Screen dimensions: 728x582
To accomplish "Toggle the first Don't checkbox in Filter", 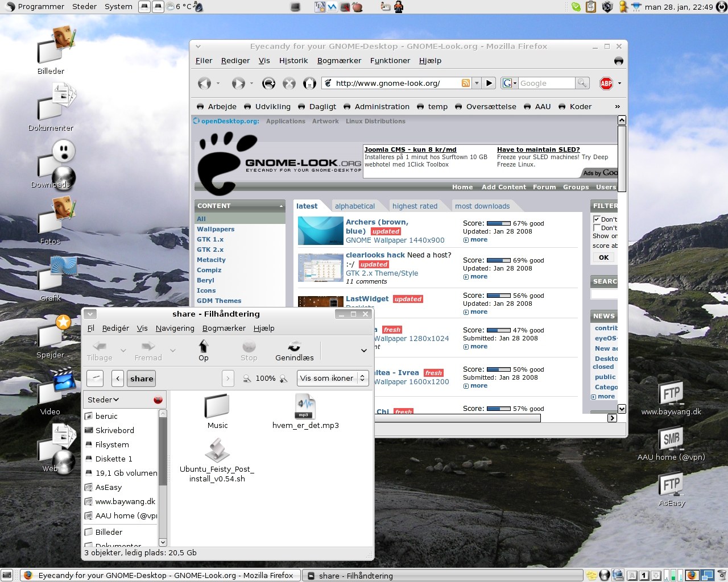I will tap(597, 219).
